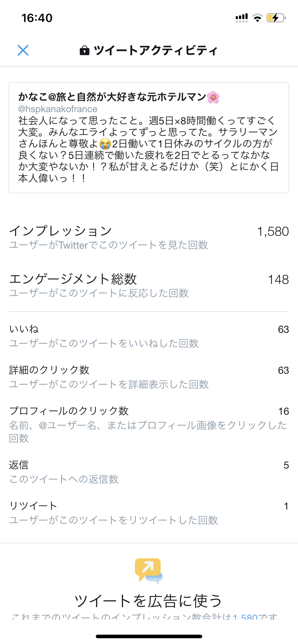Close the tweet activity screen
The image size is (298, 644).
click(x=23, y=50)
